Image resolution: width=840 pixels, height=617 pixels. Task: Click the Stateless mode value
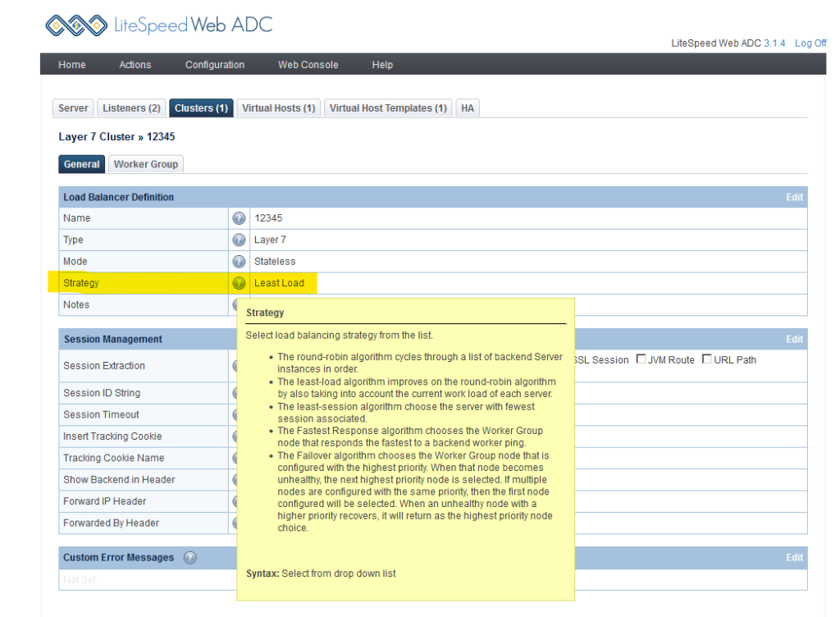[275, 262]
